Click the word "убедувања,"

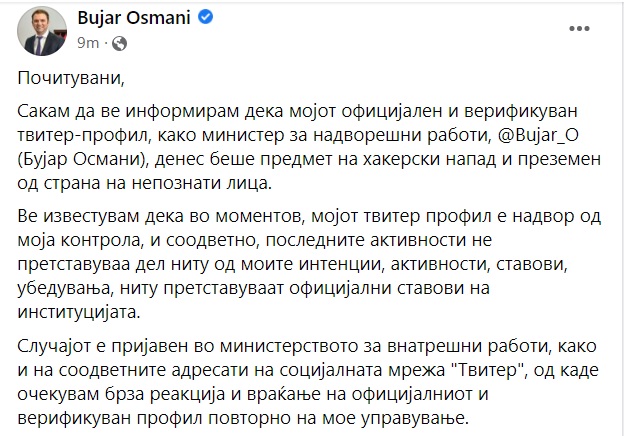[64, 288]
